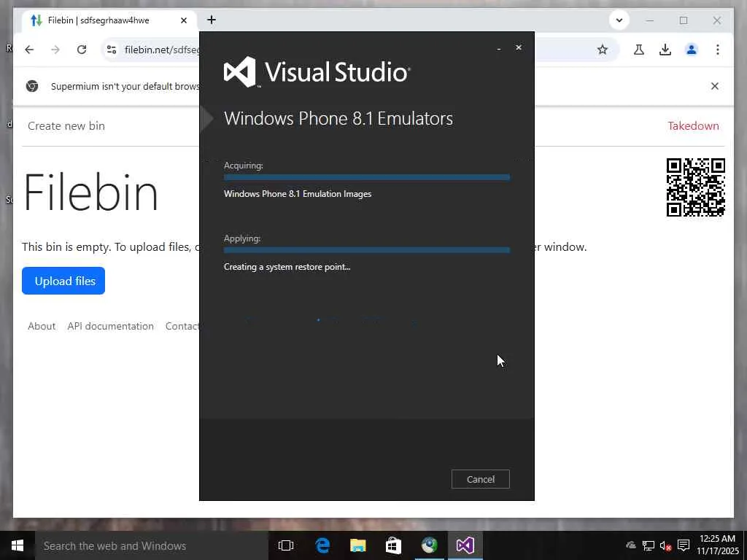This screenshot has width=747, height=560.
Task: Click "Creating a system restore point..." status
Action: [x=287, y=267]
